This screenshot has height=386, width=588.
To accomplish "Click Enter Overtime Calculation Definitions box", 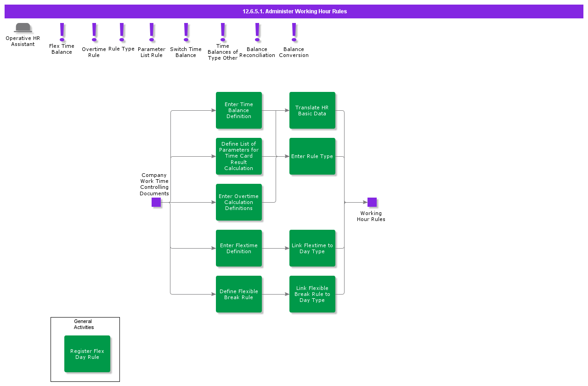I will 239,202.
